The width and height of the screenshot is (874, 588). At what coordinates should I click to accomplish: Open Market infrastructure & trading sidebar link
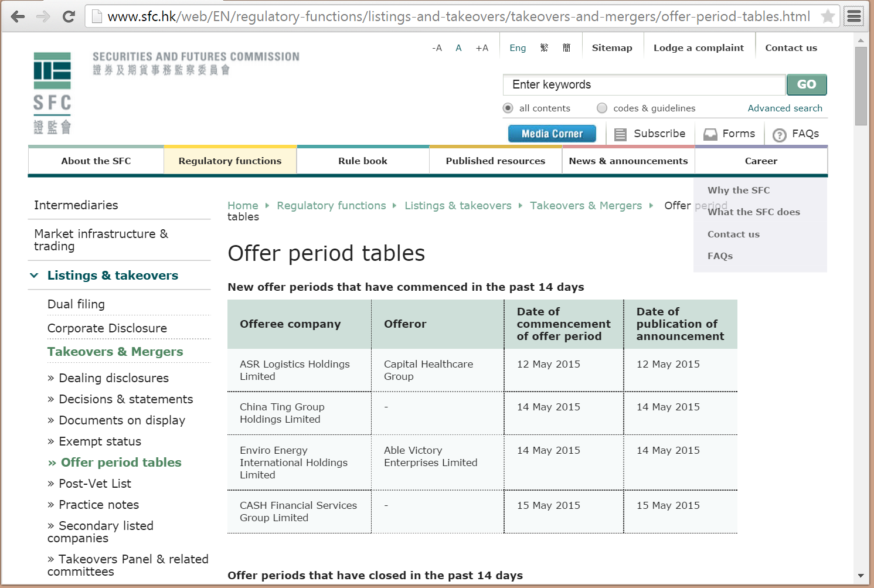tap(101, 240)
